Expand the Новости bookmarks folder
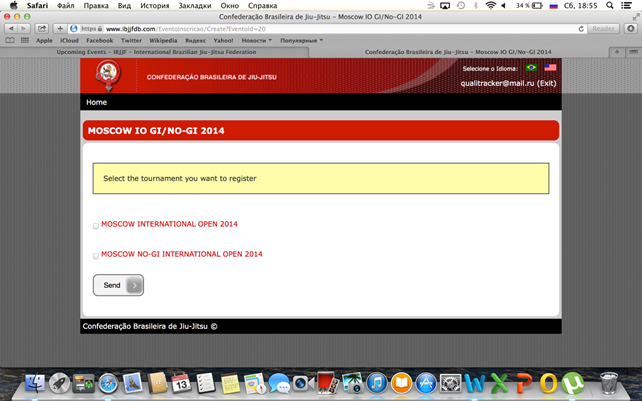Image resolution: width=642 pixels, height=401 pixels. pyautogui.click(x=256, y=41)
